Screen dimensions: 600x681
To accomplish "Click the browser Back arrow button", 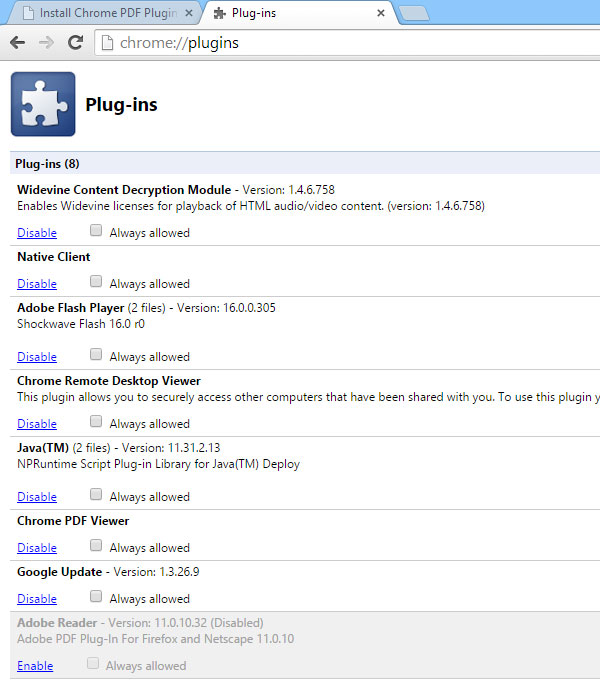I will 17,43.
